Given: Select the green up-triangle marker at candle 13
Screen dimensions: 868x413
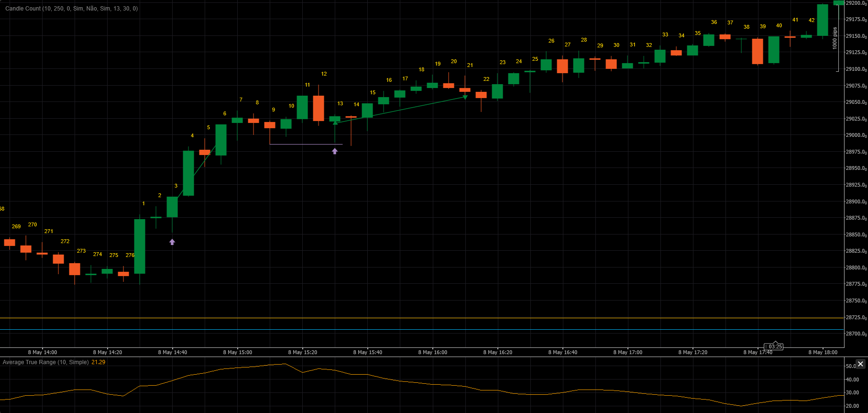Looking at the screenshot, I should pyautogui.click(x=335, y=123).
